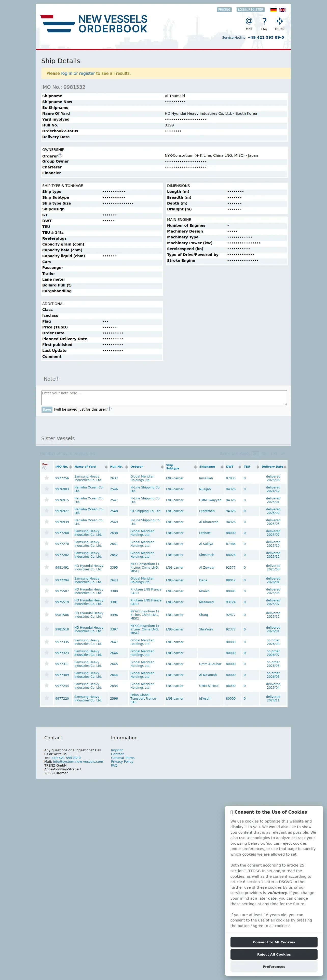The image size is (327, 980).
Task: Sort table by Shipname column
Action: [x=211, y=466]
